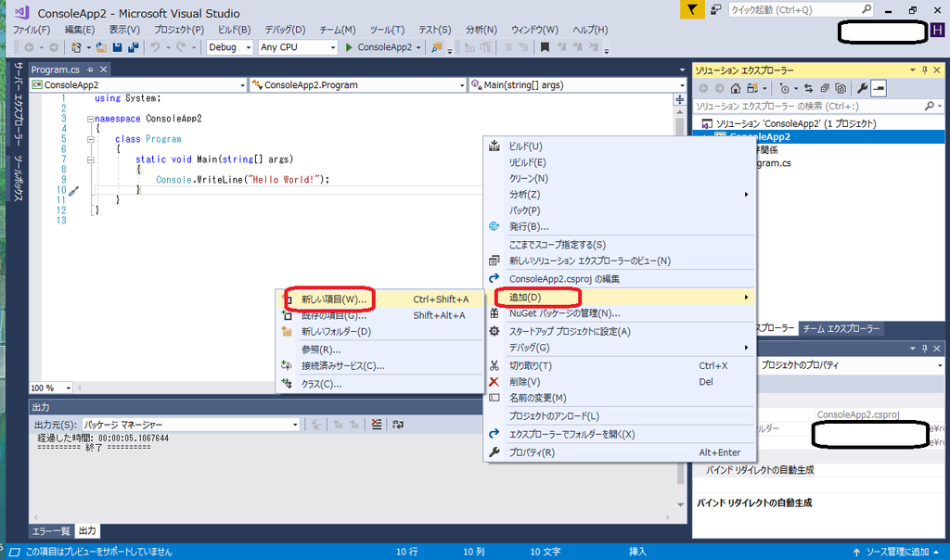Click the Find in Files toolbar icon
This screenshot has height=560, width=950.
point(436,47)
